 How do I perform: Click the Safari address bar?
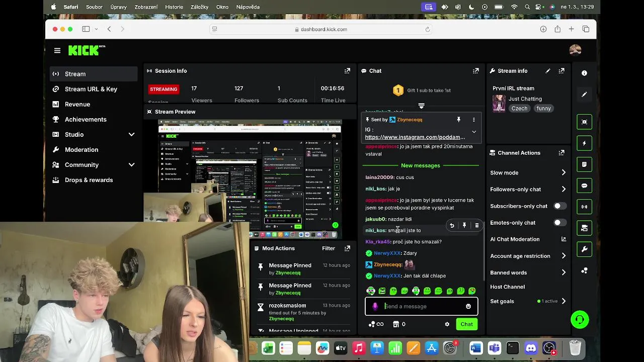click(320, 29)
